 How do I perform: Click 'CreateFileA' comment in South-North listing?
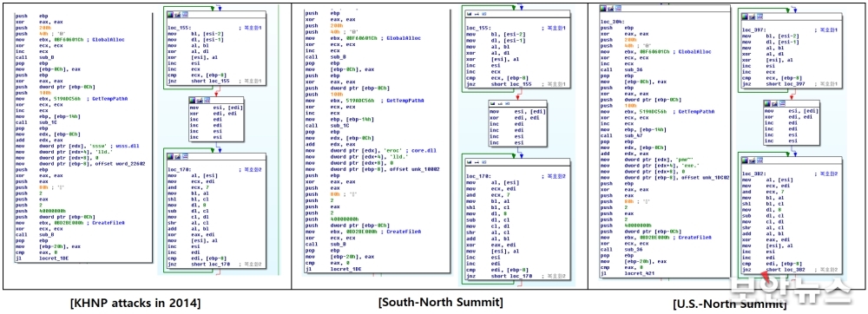[x=405, y=232]
